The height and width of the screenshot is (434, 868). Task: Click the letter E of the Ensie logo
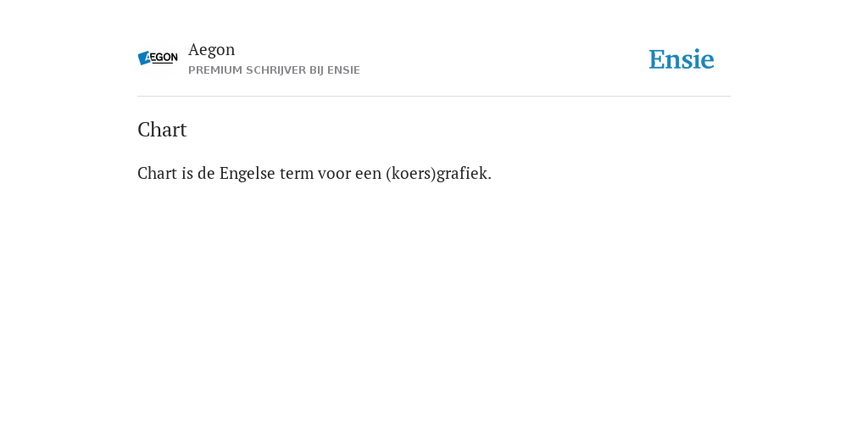coord(657,59)
